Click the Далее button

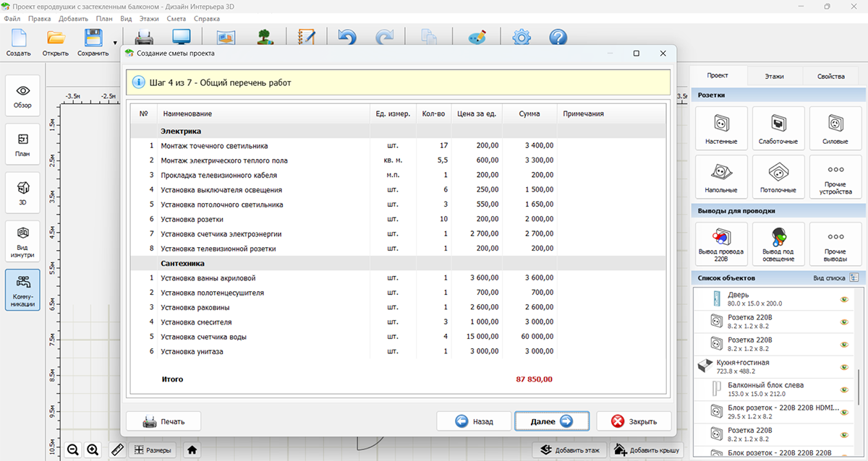[x=552, y=421]
